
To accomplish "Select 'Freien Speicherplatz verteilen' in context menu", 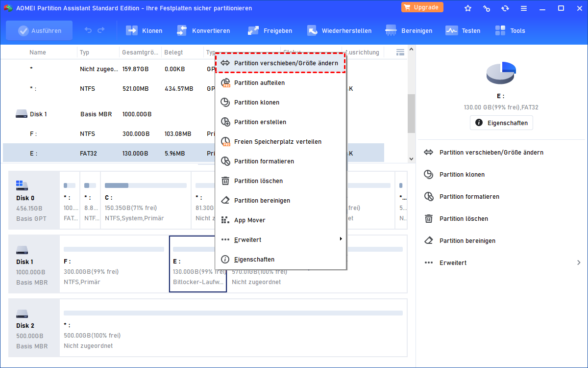I will pyautogui.click(x=281, y=141).
